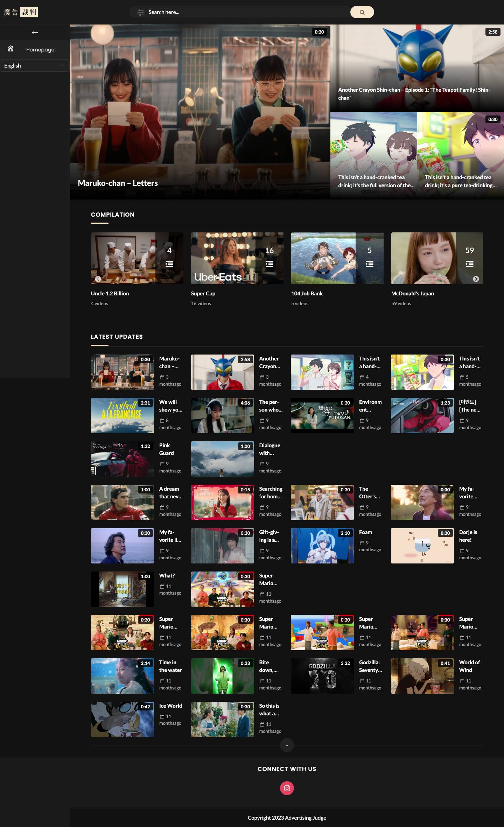Open hero video Another Crayon Shin-chan Episode 1
504x827 pixels.
[x=417, y=68]
